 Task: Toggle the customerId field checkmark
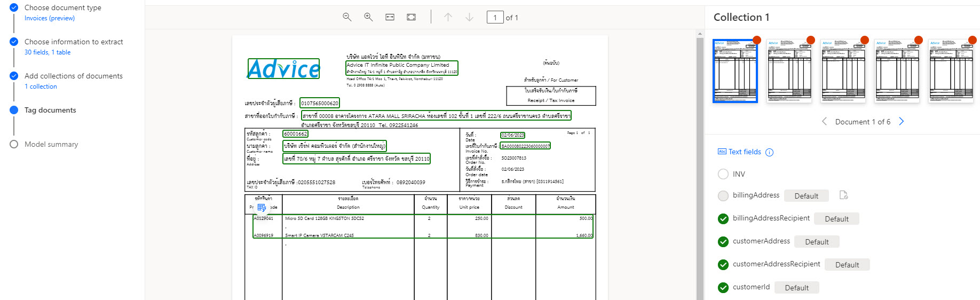click(x=723, y=288)
